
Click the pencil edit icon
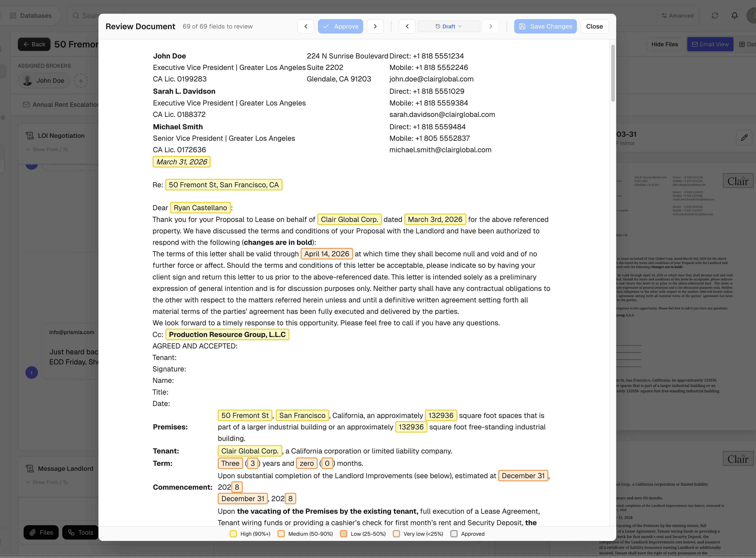[744, 137]
